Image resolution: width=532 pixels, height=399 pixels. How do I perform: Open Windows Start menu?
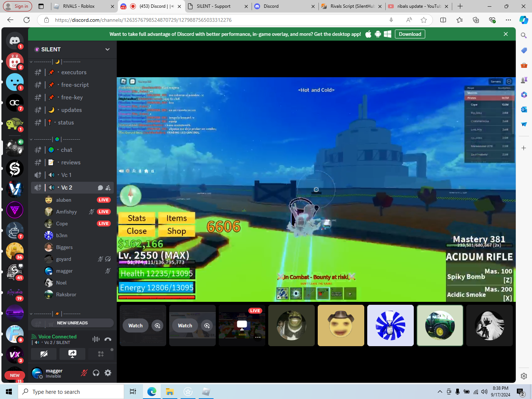point(9,392)
